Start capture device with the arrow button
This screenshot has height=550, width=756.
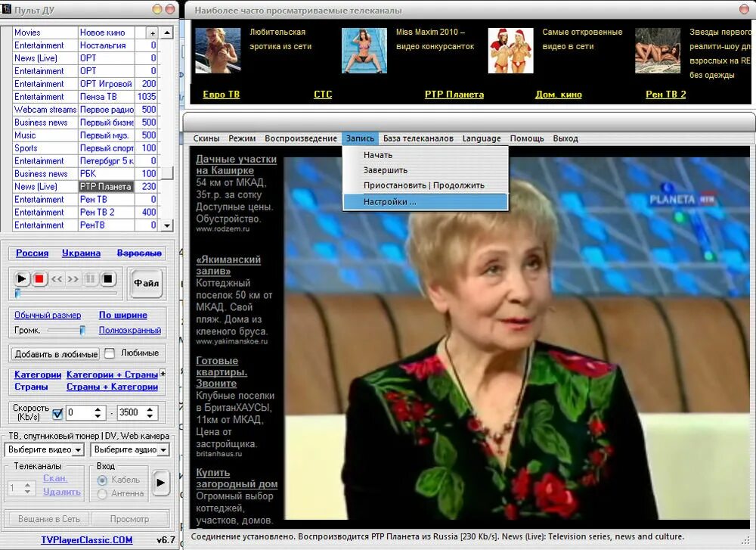[x=160, y=483]
